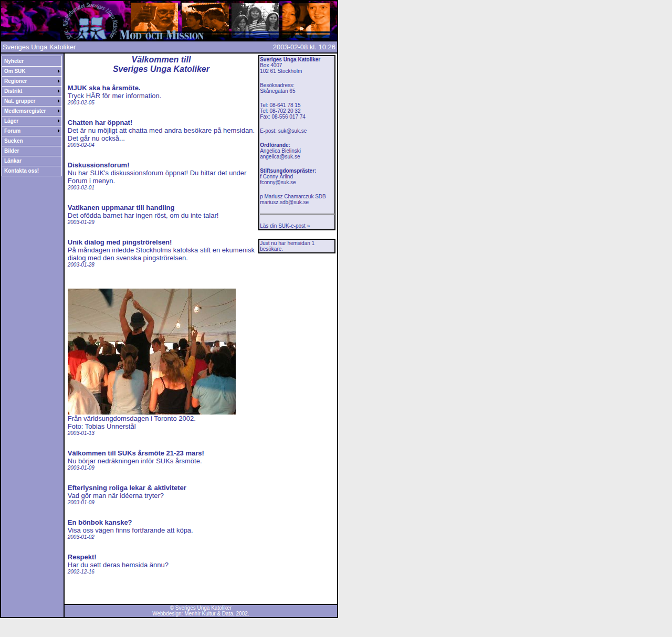Select the Nyheter menu item

click(31, 61)
